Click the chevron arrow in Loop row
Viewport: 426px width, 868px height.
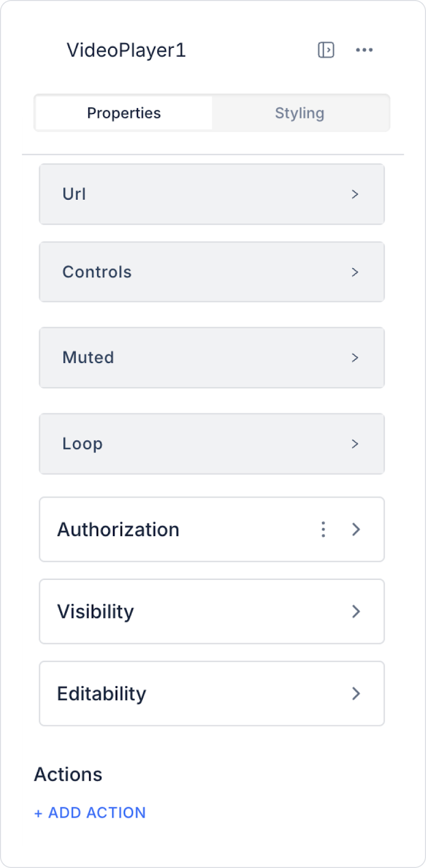coord(355,444)
